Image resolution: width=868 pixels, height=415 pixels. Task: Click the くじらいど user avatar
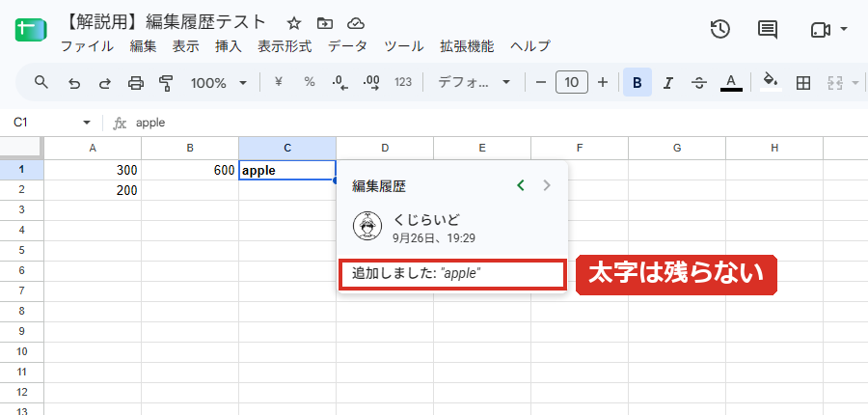click(366, 226)
